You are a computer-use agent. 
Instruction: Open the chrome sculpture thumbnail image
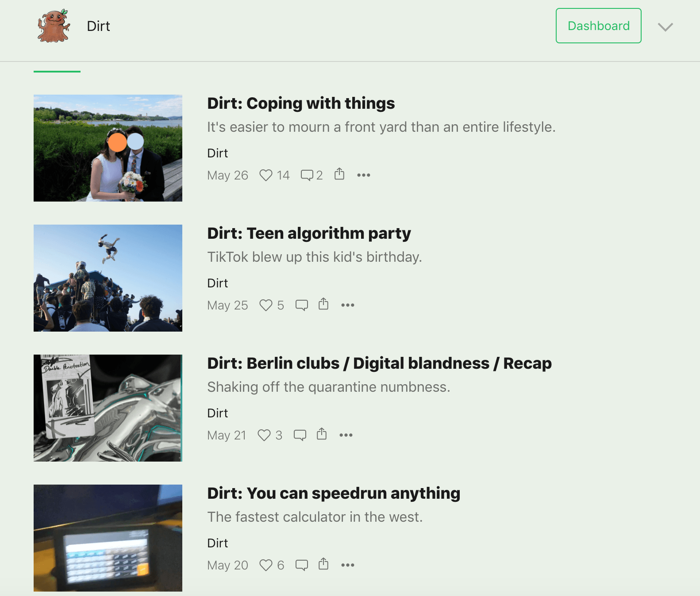(108, 408)
